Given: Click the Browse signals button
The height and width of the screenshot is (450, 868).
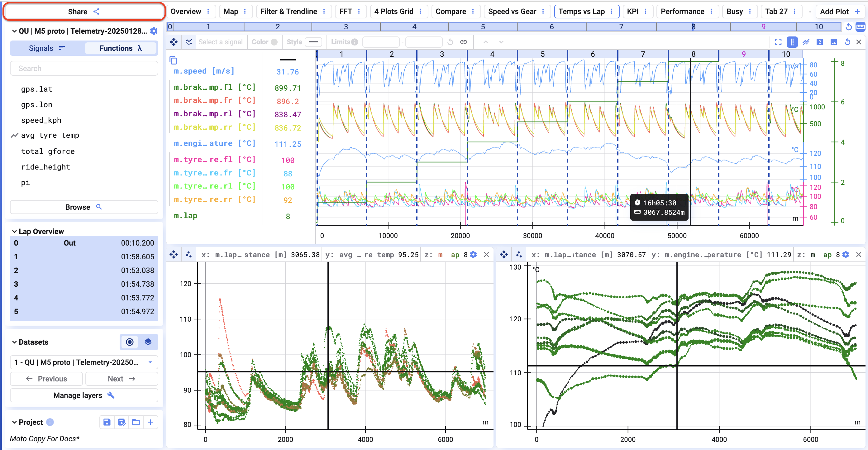Looking at the screenshot, I should point(84,207).
